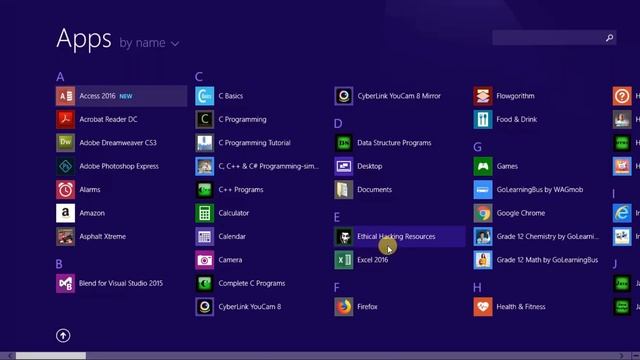Open the Flowgorithm app icon

tap(483, 96)
